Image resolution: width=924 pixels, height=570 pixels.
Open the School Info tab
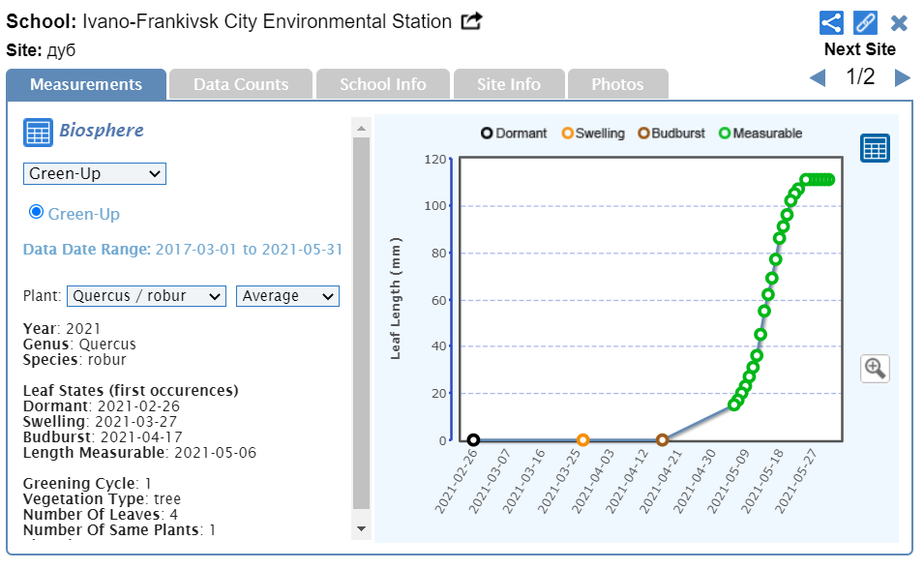pyautogui.click(x=382, y=84)
